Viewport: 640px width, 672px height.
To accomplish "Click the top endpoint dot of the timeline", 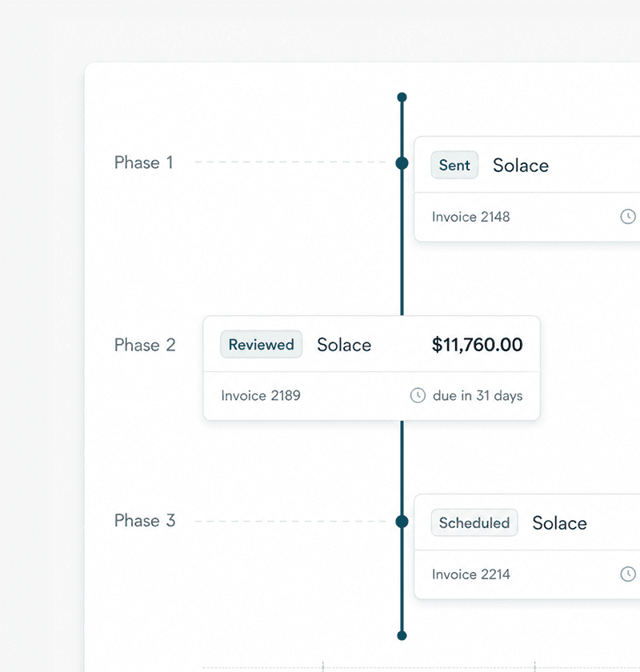I will pyautogui.click(x=402, y=98).
